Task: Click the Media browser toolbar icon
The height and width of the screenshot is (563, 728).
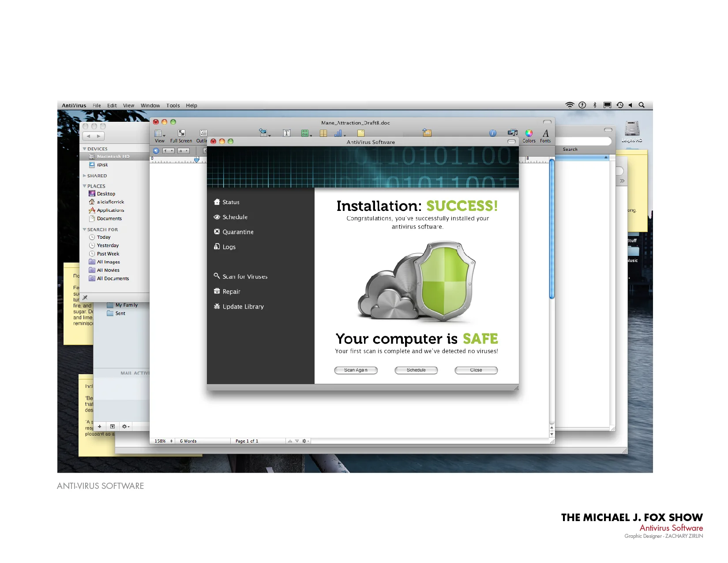Action: point(513,133)
